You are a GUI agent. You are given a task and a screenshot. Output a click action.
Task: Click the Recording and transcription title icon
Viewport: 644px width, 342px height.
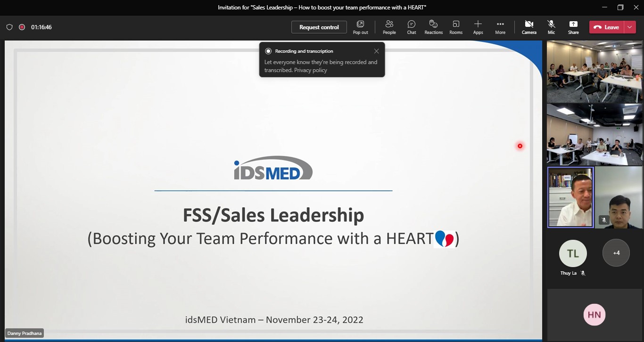tap(268, 51)
